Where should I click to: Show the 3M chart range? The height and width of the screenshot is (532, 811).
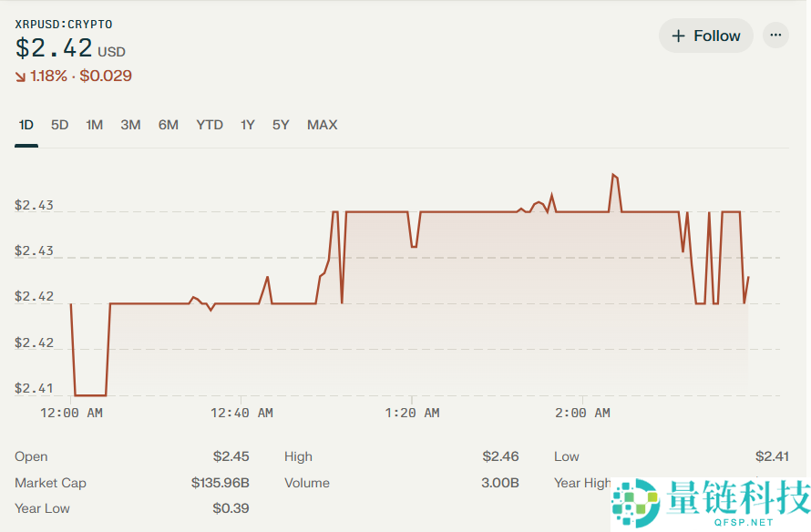130,125
